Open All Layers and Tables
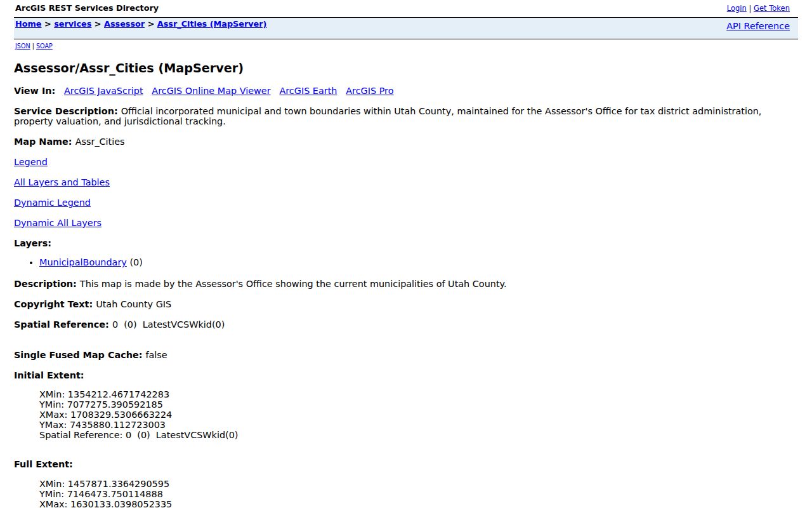This screenshot has height=508, width=812. [x=62, y=182]
